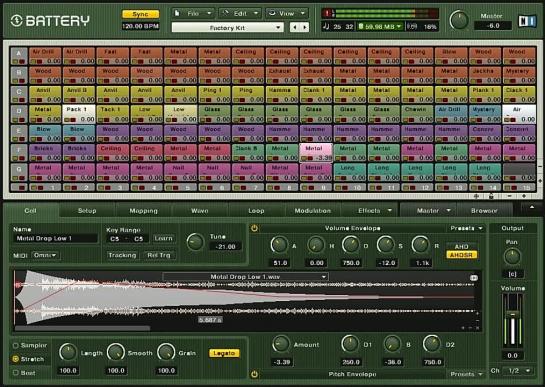Click the Battery logo
545x387 pixels.
pyautogui.click(x=50, y=21)
